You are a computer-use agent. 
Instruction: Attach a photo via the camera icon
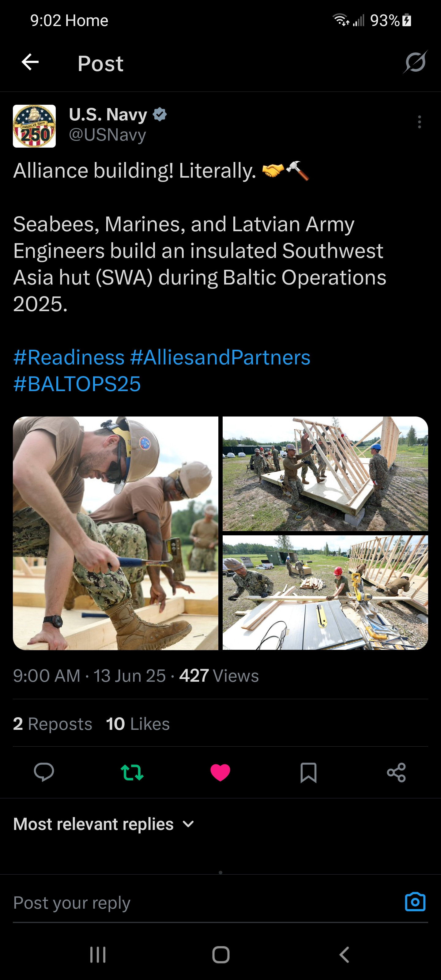[x=415, y=902]
